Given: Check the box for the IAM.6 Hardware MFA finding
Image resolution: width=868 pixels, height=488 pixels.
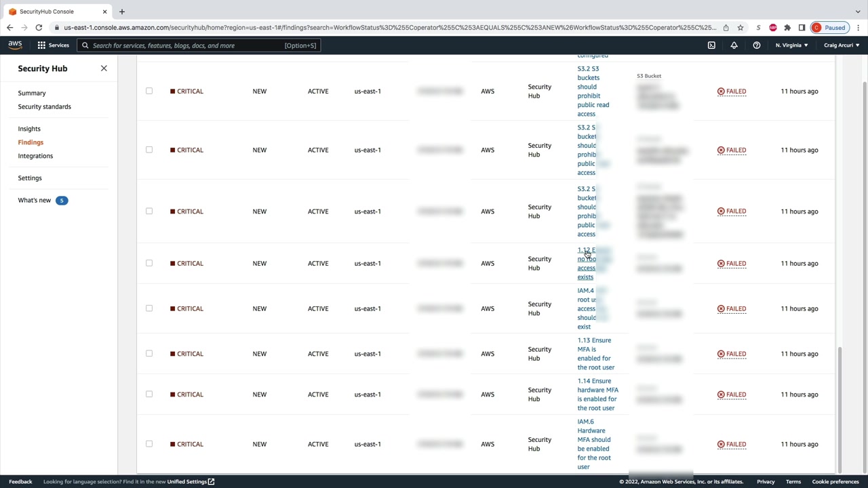Looking at the screenshot, I should pyautogui.click(x=149, y=444).
